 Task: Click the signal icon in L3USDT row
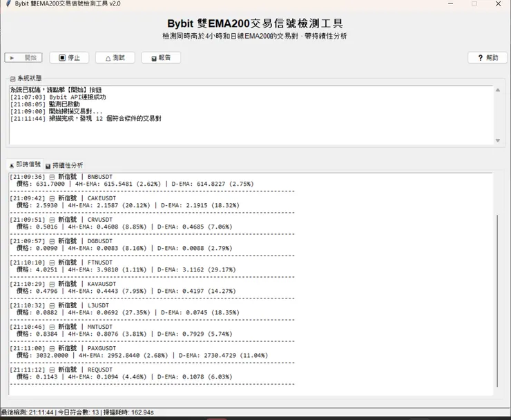[52, 305]
